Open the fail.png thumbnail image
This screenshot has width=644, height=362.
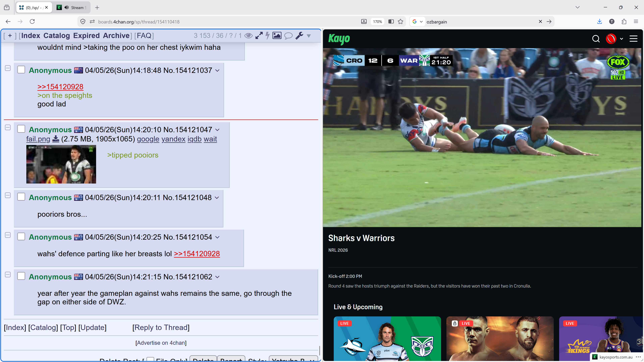61,164
